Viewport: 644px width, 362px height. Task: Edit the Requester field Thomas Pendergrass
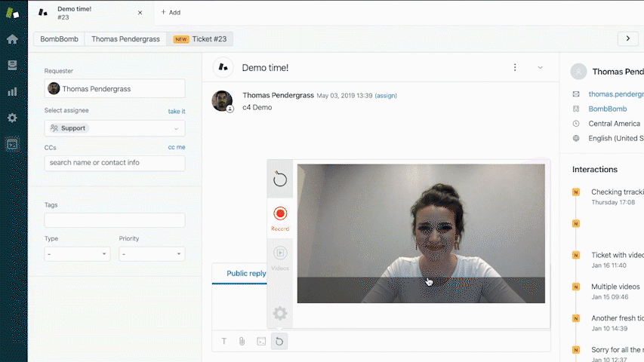(115, 89)
